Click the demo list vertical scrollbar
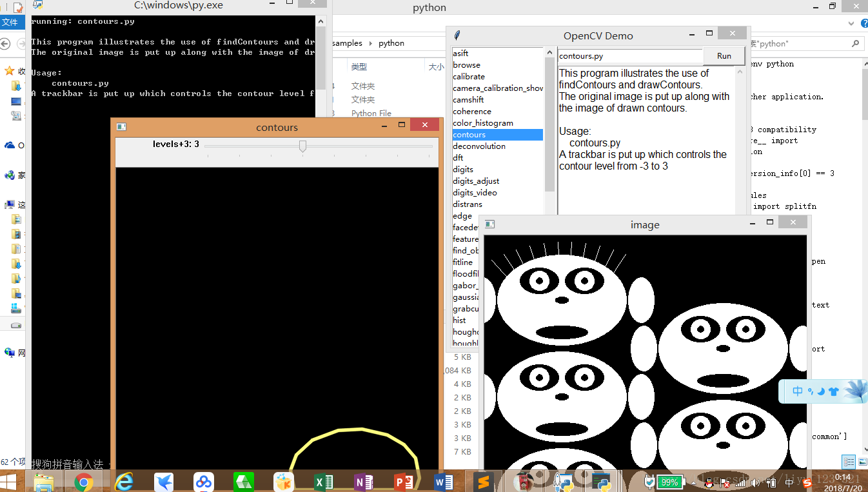Screen dimensions: 868x492 tap(549, 125)
